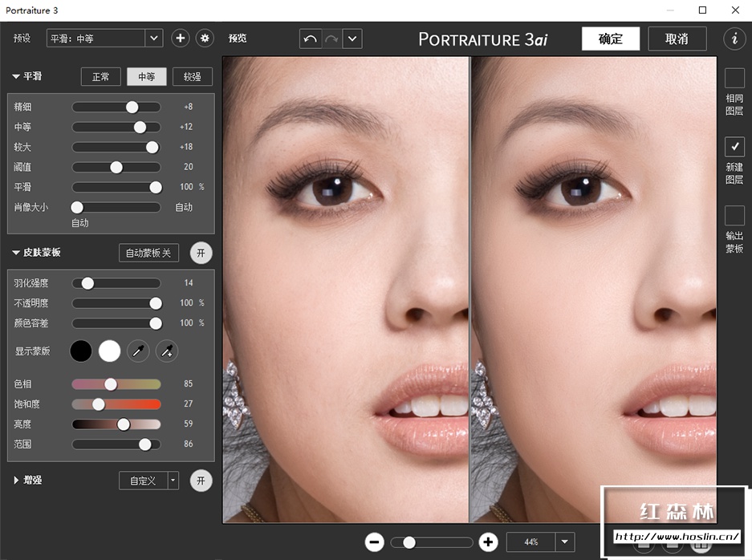Click the 显示蒙版 label

tap(33, 351)
